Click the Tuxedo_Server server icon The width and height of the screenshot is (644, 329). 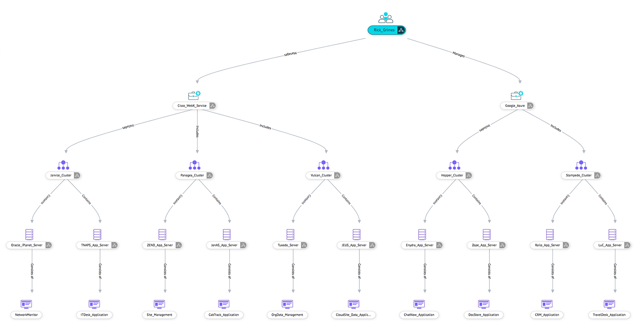tap(291, 235)
